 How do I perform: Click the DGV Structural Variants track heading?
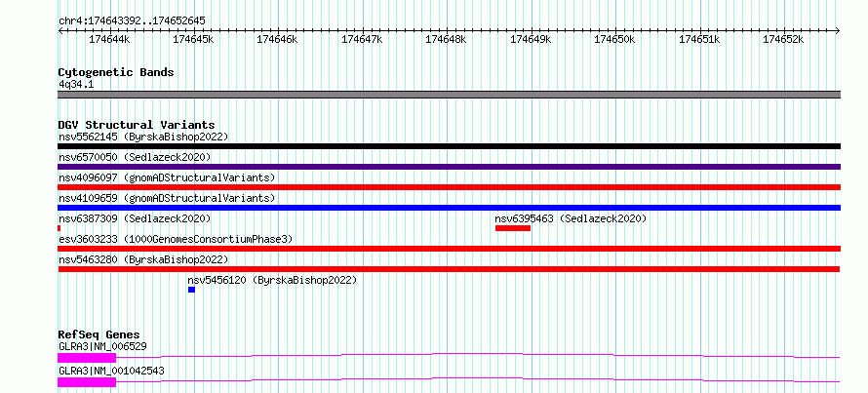click(x=137, y=125)
